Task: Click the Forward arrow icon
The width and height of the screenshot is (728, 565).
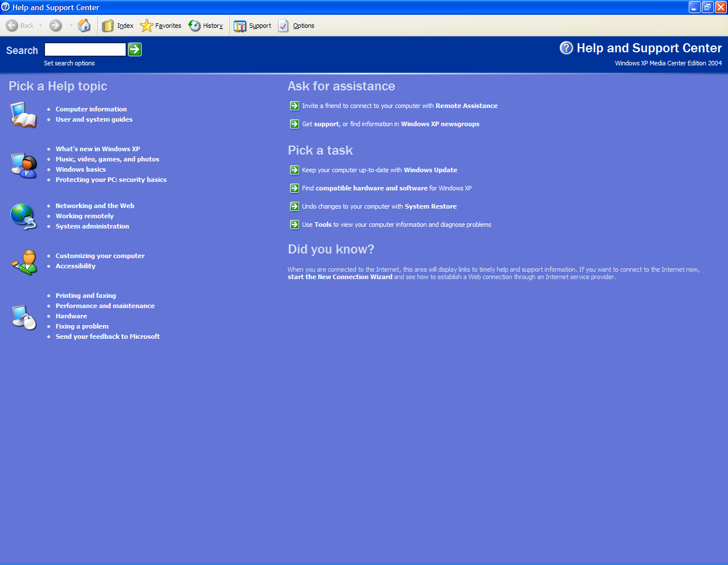Action: pos(56,26)
